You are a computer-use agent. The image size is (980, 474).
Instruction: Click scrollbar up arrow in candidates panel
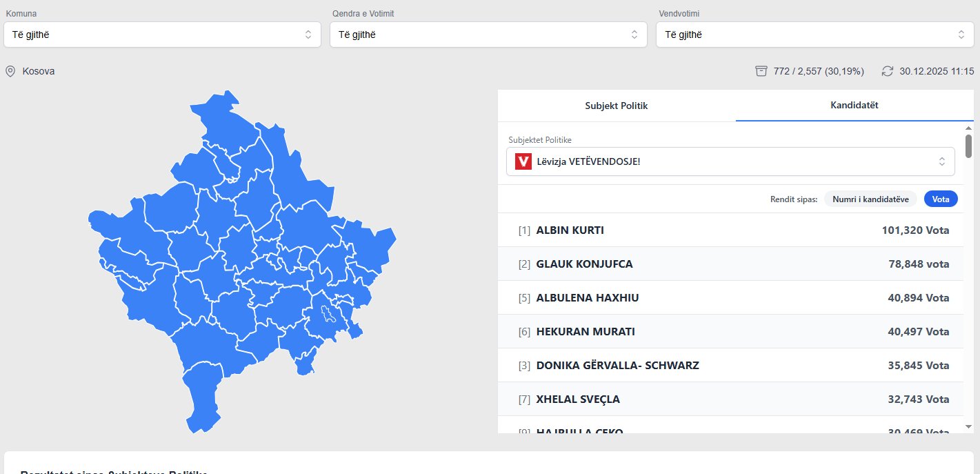(968, 128)
